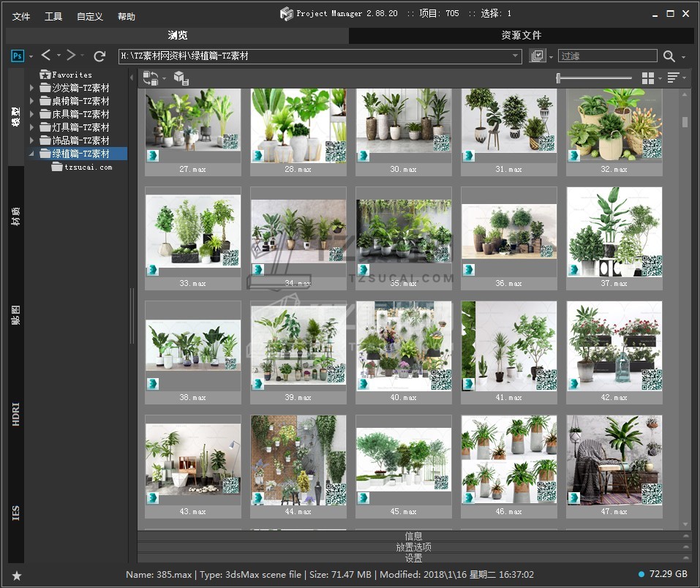700x588 pixels.
Task: Go back using the left arrow
Action: 46,56
